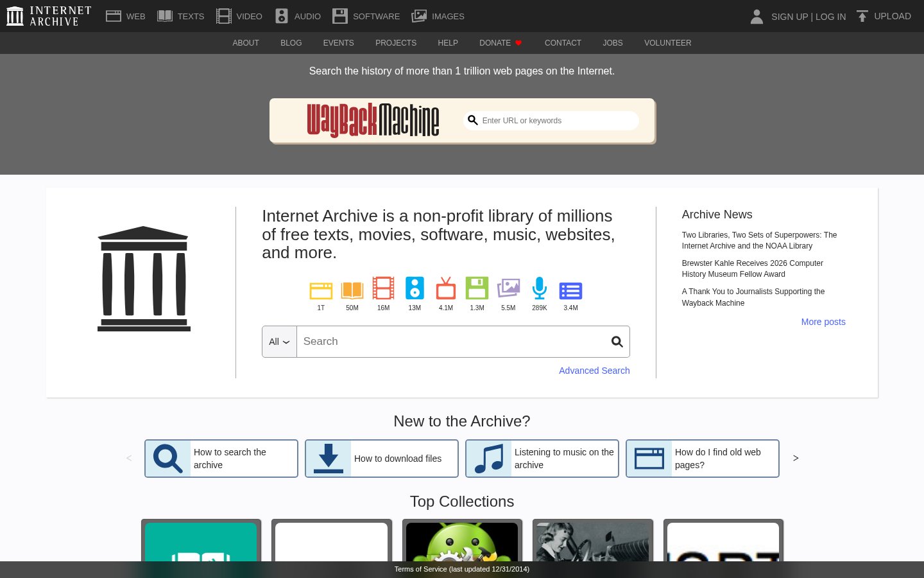924x578 pixels.
Task: Open the Jobs menu item
Action: pyautogui.click(x=613, y=43)
